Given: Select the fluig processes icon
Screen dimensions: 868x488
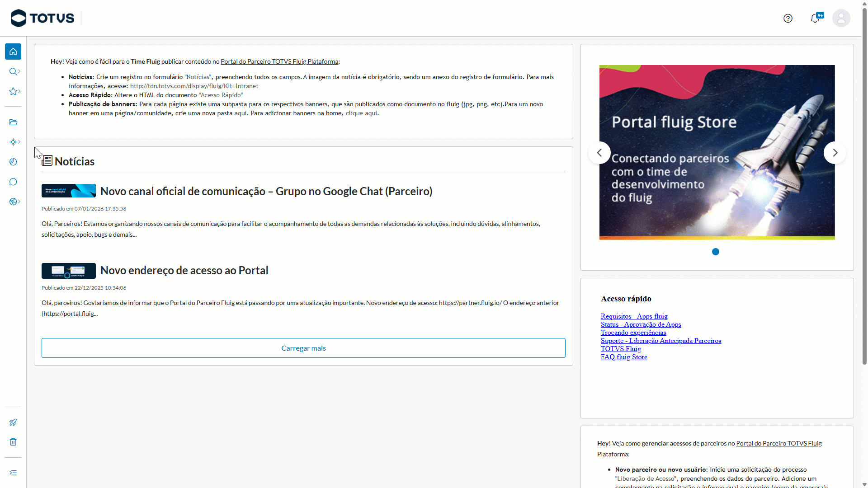Looking at the screenshot, I should 13,142.
